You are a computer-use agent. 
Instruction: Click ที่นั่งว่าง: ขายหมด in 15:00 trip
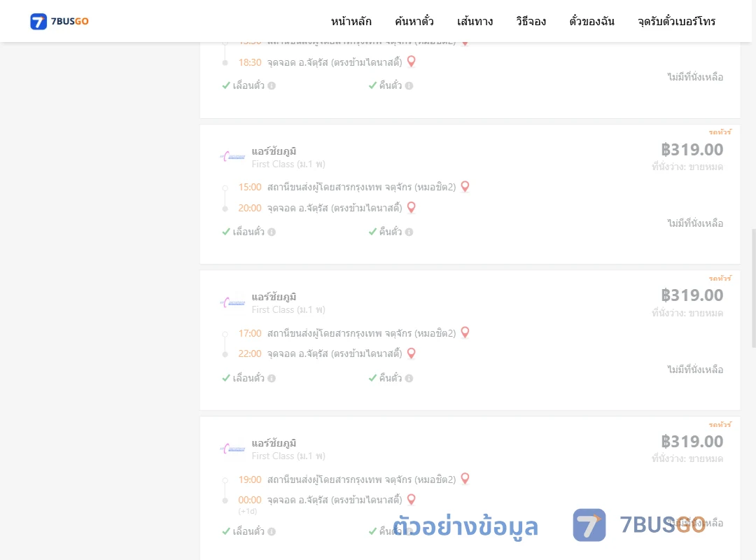(687, 167)
